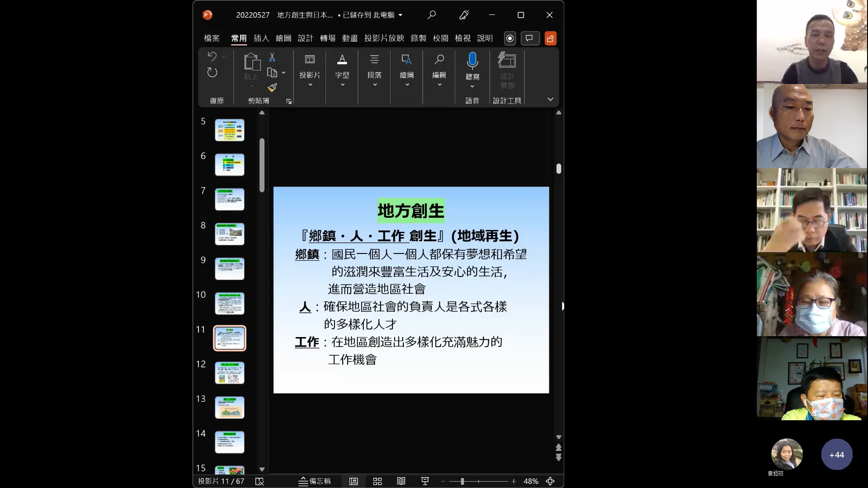Screen dimensions: 868x488
Task: Click the +44 participants button
Action: (x=836, y=455)
